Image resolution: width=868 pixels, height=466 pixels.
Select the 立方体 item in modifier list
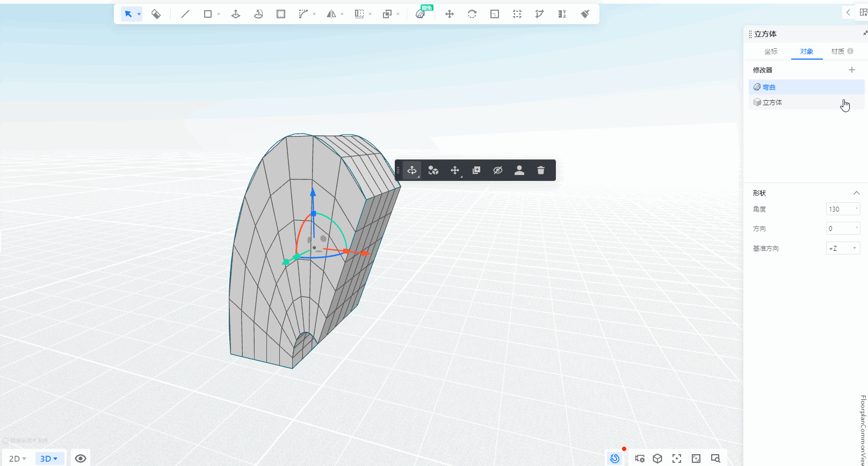click(x=772, y=103)
